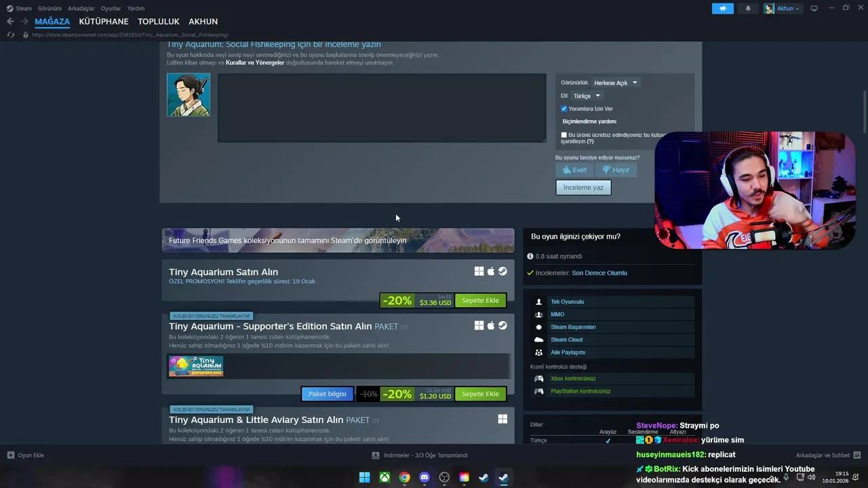Open Biçimlendirme yardımı link
Viewport: 868px width, 488px height.
[589, 121]
